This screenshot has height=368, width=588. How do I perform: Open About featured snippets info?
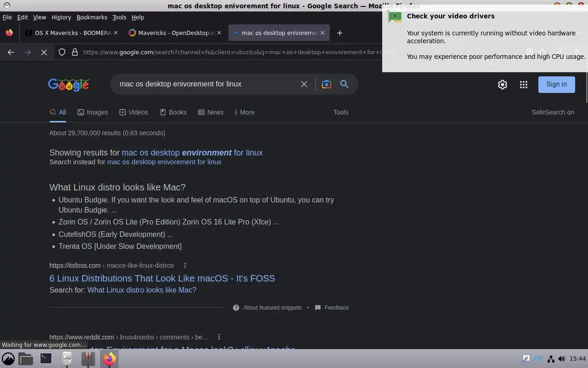267,308
